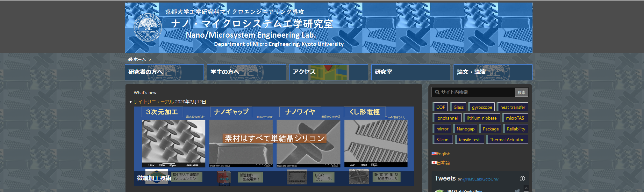Open the サイトリニューアル news link
The height and width of the screenshot is (192, 644).
154,102
